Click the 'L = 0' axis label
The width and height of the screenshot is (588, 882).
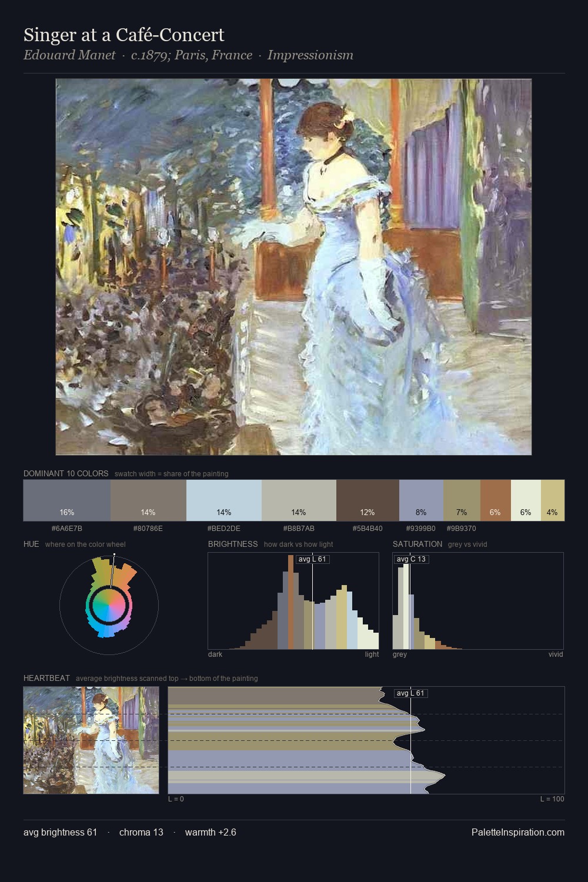(176, 799)
